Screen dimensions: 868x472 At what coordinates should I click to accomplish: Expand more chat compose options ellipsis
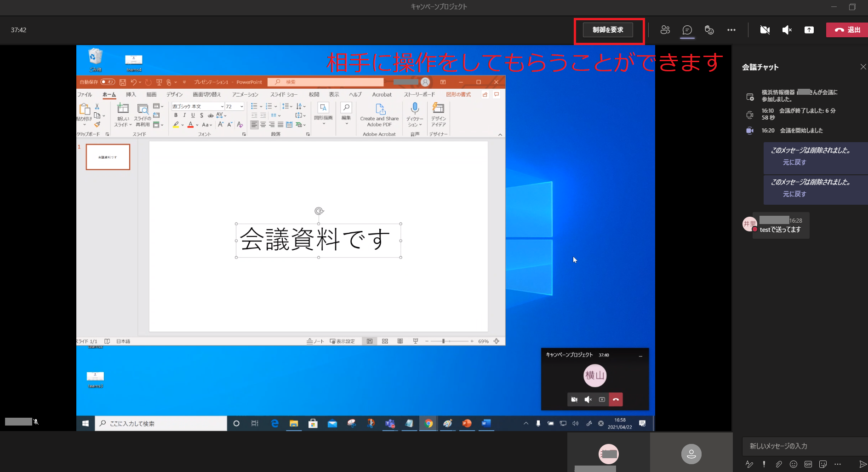click(837, 464)
